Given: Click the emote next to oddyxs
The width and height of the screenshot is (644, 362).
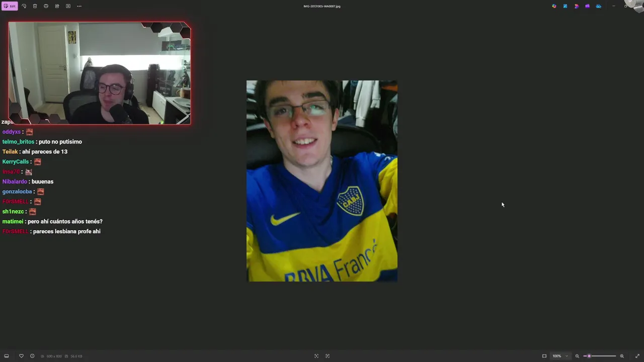Looking at the screenshot, I should point(29,132).
